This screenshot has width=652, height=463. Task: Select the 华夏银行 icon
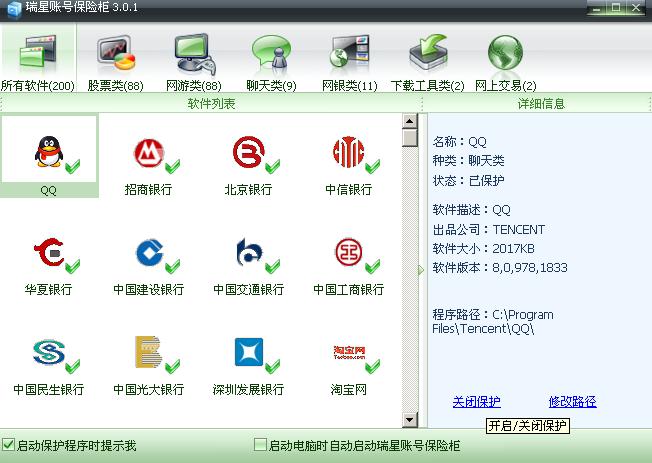49,252
